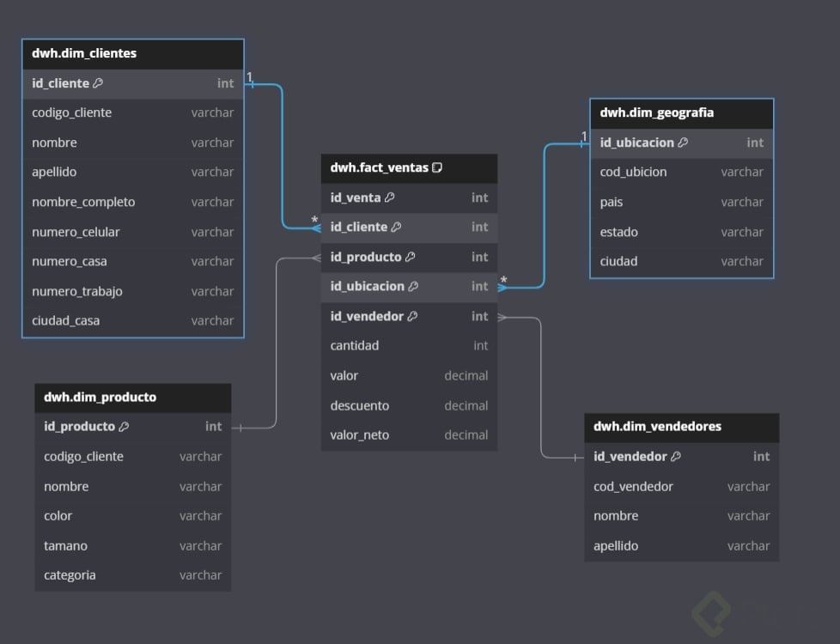Click key icon next to id_venta
Viewport: 840px width, 644px height.
coord(389,197)
